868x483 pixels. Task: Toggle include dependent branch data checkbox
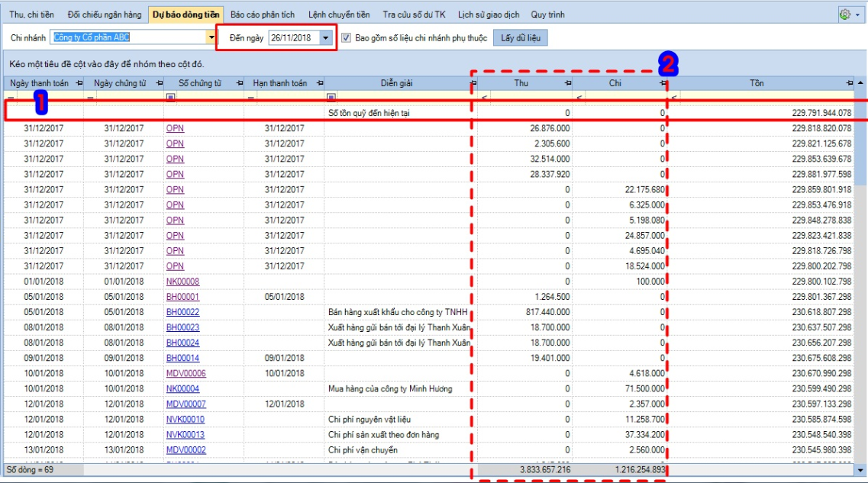[x=346, y=37]
